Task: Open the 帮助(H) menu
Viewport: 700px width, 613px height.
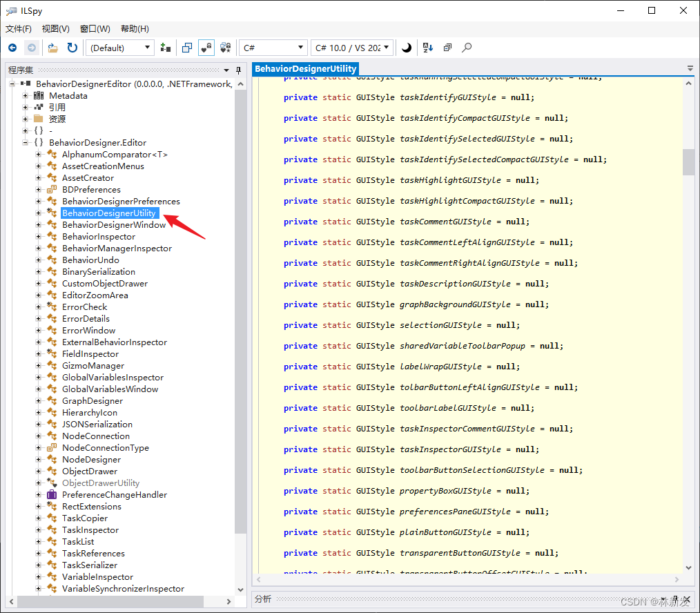Action: pos(135,29)
